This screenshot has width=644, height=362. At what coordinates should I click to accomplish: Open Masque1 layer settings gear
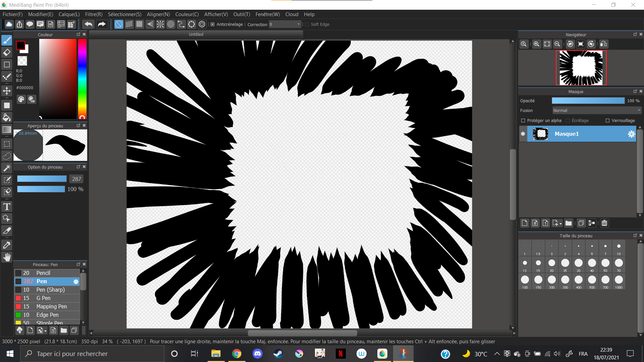[x=631, y=134]
